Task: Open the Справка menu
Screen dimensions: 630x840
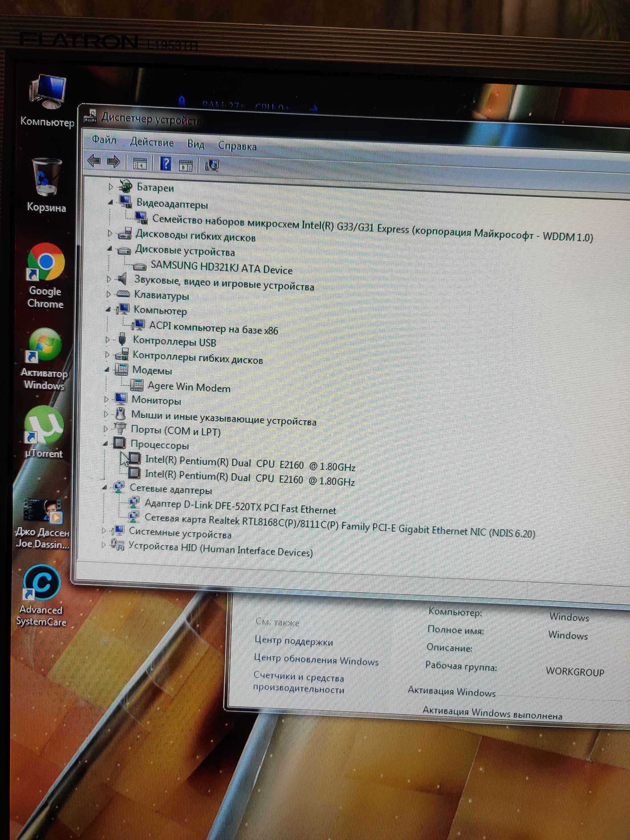Action: point(237,146)
